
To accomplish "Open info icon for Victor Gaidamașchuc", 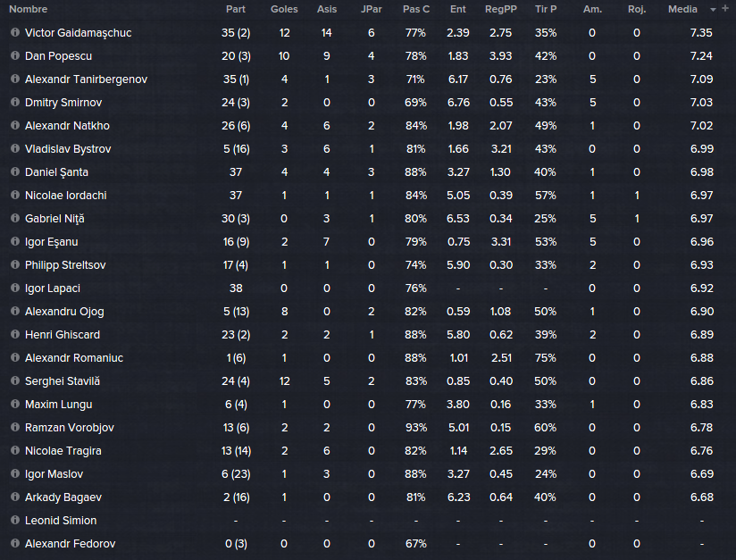I will click(15, 32).
